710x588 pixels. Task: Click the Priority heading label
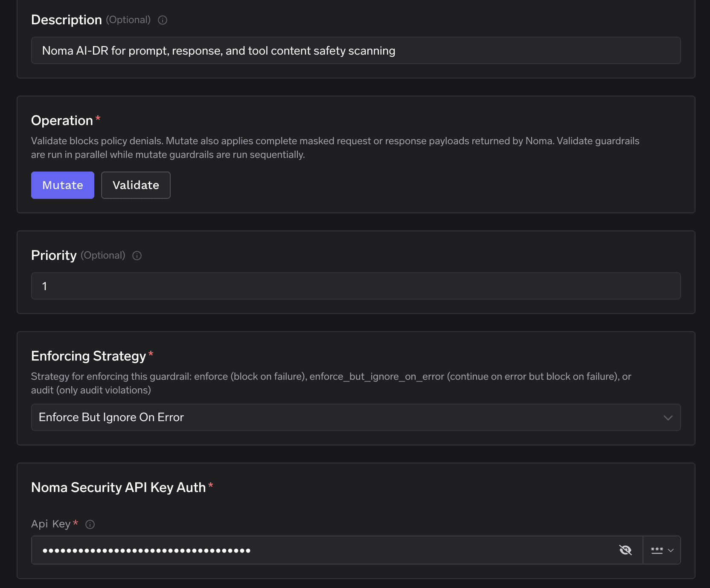point(54,256)
